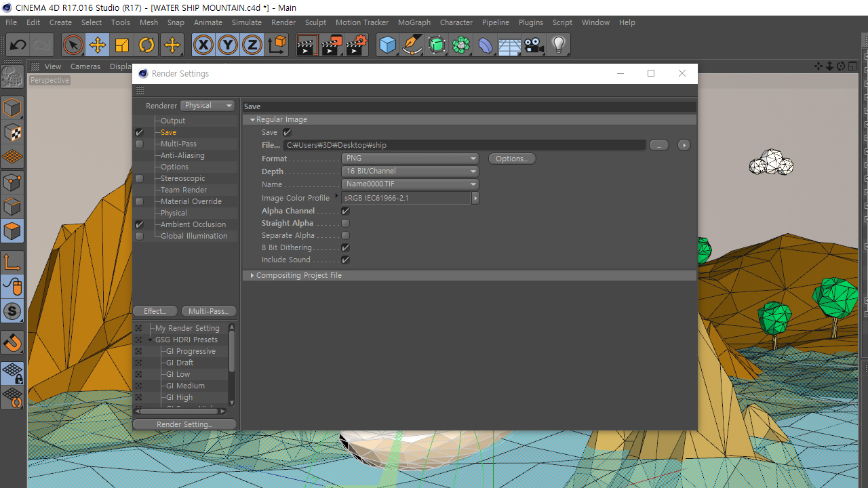Screen dimensions: 868x488
Task: Open Edit Render Settings gear clapperboard
Action: 357,45
